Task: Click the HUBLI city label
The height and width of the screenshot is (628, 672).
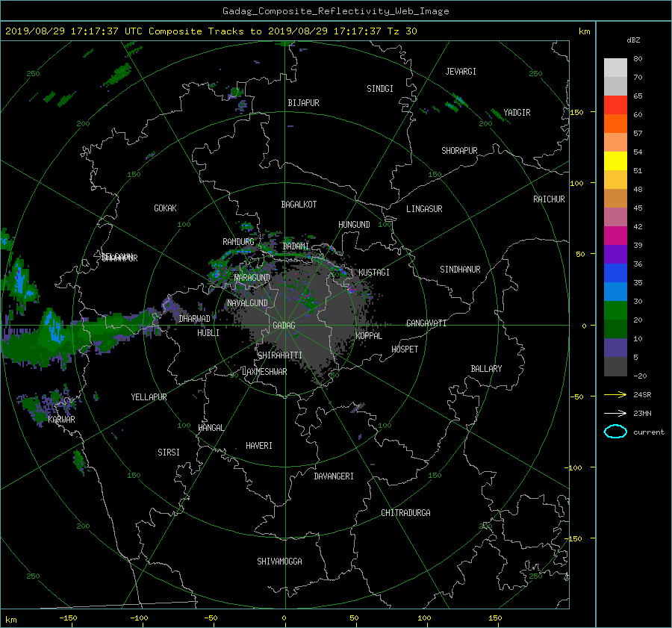Action: pos(208,333)
